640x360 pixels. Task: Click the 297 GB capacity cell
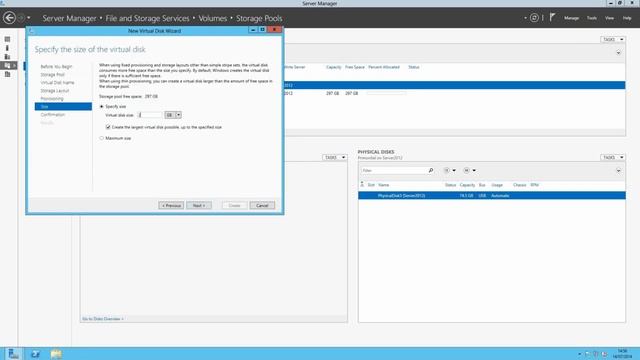click(x=332, y=93)
